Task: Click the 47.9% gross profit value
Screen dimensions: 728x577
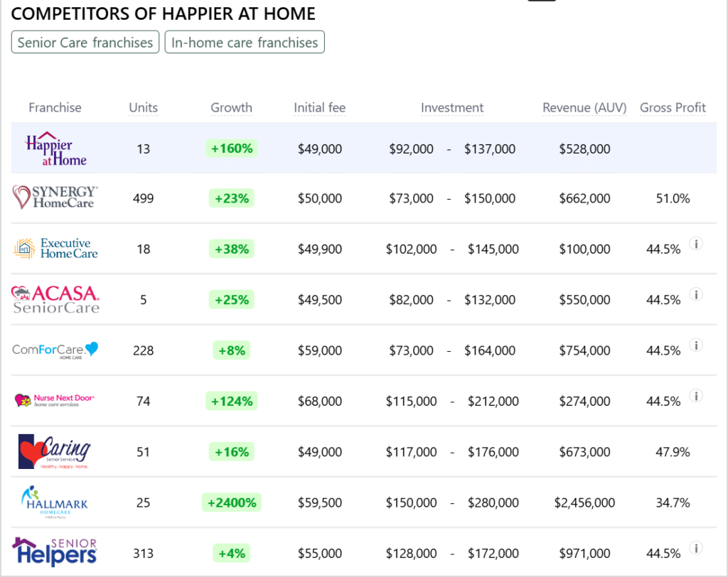Action: [673, 452]
